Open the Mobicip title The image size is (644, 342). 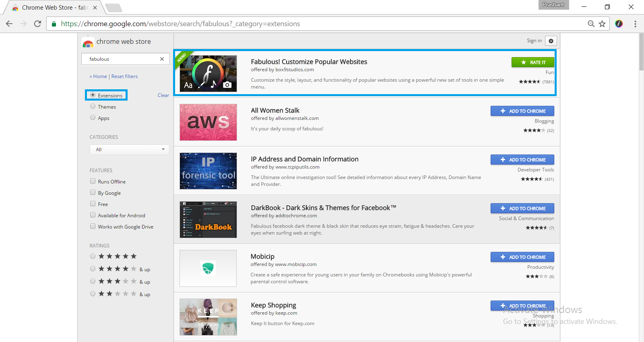(x=262, y=256)
